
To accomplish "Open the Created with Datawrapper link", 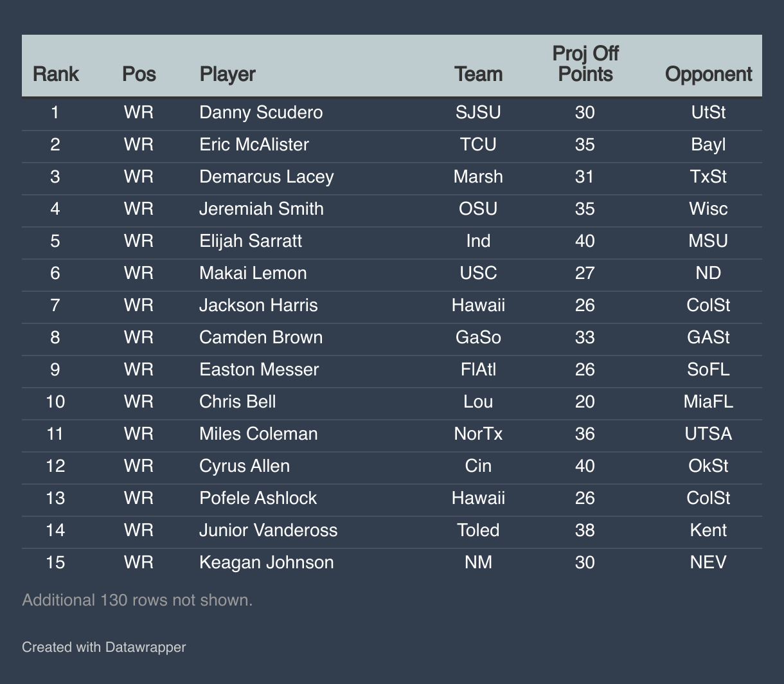I will tap(103, 647).
